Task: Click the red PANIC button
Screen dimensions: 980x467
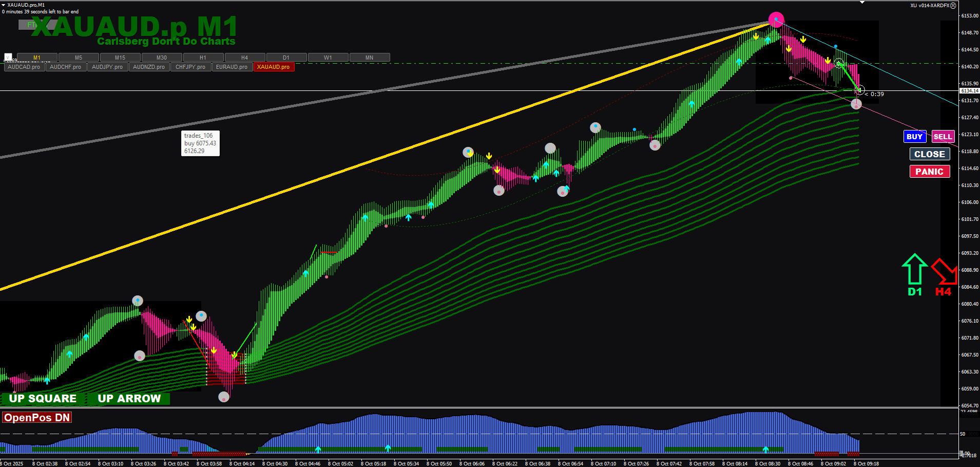Action: pyautogui.click(x=930, y=172)
